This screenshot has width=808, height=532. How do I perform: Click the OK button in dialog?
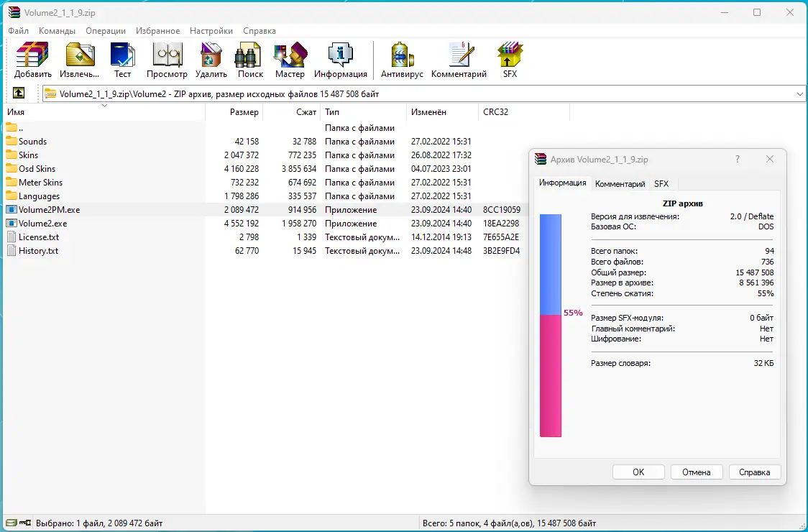[x=638, y=472]
